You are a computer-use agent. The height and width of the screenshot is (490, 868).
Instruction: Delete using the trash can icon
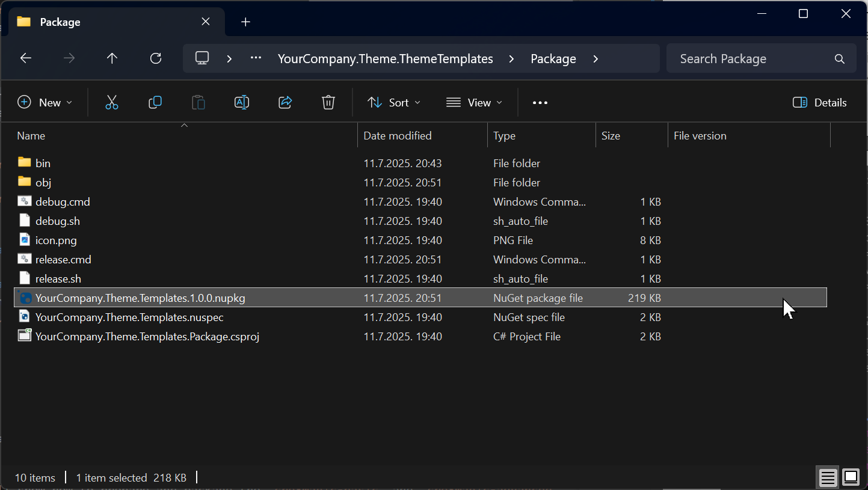(328, 103)
